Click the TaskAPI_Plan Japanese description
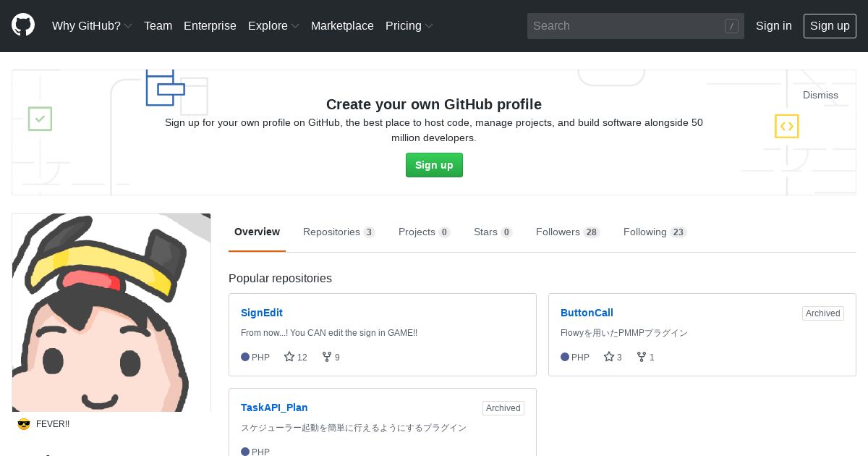Screen dimensions: 868x456 click(354, 428)
